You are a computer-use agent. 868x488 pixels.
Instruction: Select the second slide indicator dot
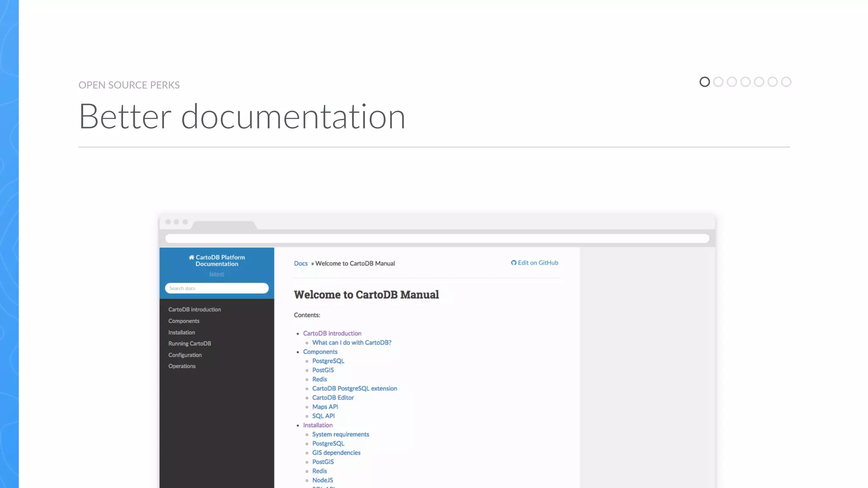pos(718,82)
